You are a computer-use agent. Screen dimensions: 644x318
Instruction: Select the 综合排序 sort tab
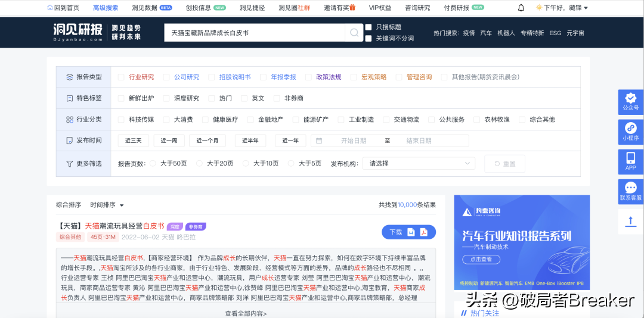(x=69, y=205)
